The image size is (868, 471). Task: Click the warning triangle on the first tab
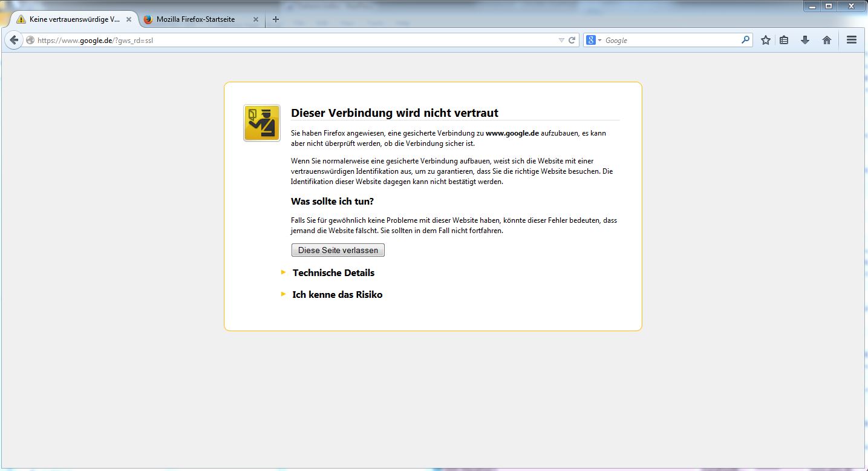pos(22,19)
